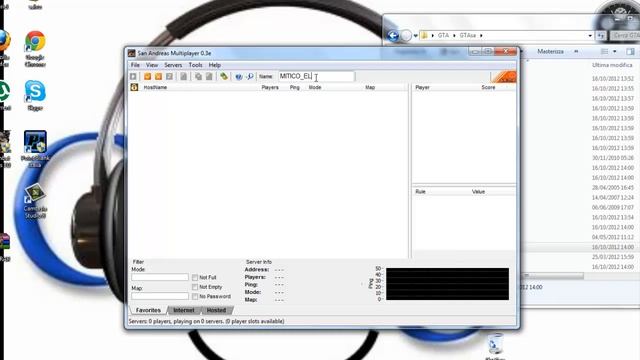Click the Explorer Forward arrow button
The width and height of the screenshot is (640, 360).
point(406,36)
